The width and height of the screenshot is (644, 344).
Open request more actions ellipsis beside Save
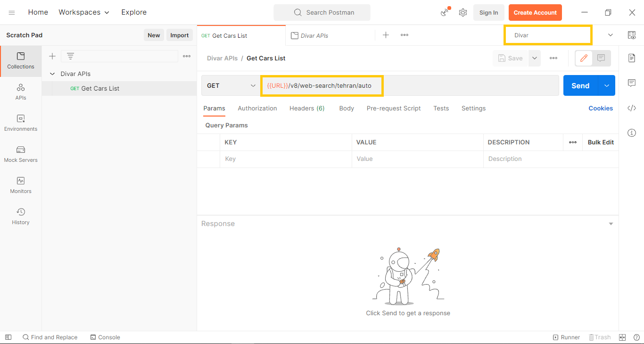click(553, 58)
